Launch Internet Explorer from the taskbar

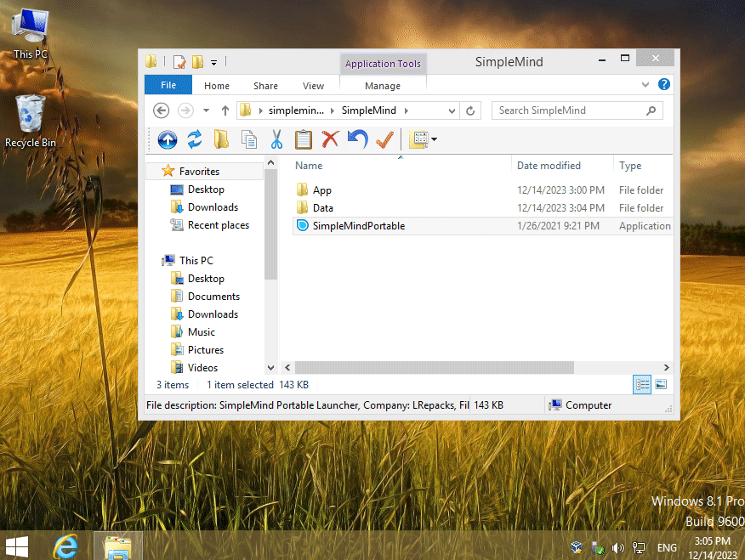65,546
